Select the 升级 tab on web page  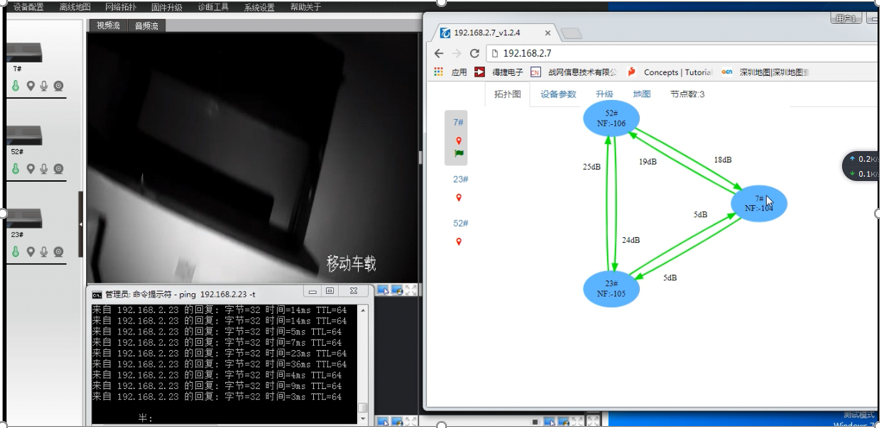tap(604, 94)
